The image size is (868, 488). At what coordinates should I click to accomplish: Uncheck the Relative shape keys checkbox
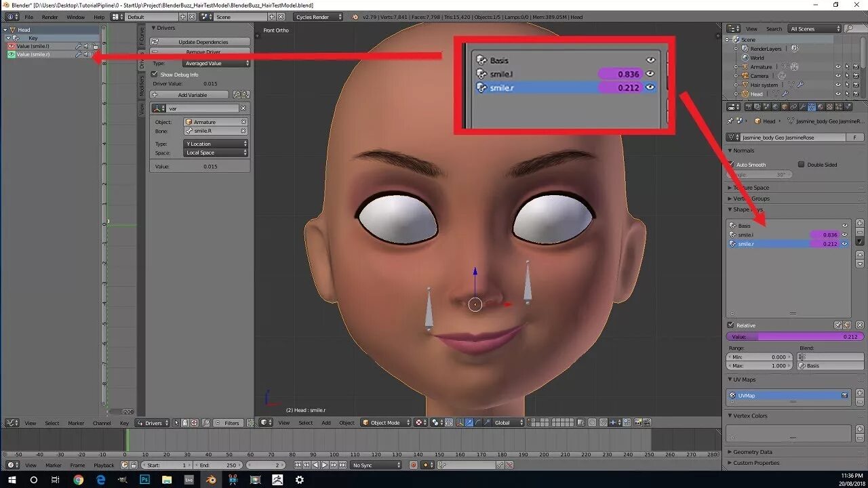[730, 325]
